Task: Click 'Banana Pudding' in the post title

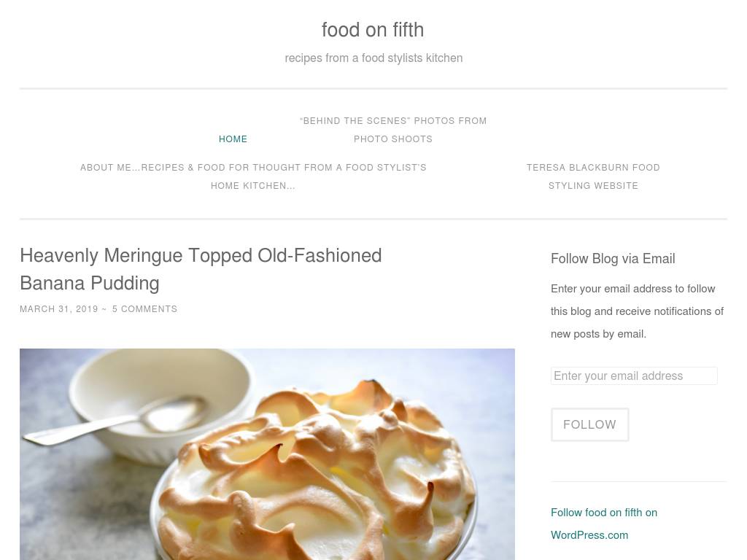Action: 90,284
